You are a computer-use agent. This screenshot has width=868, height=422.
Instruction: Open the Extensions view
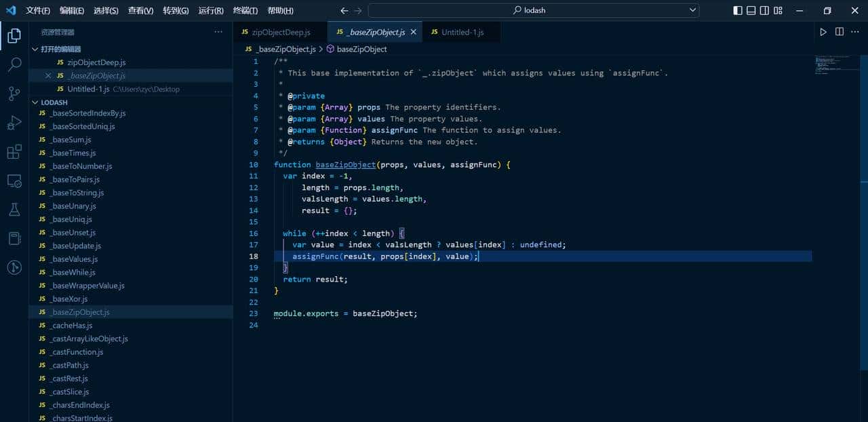tap(14, 152)
